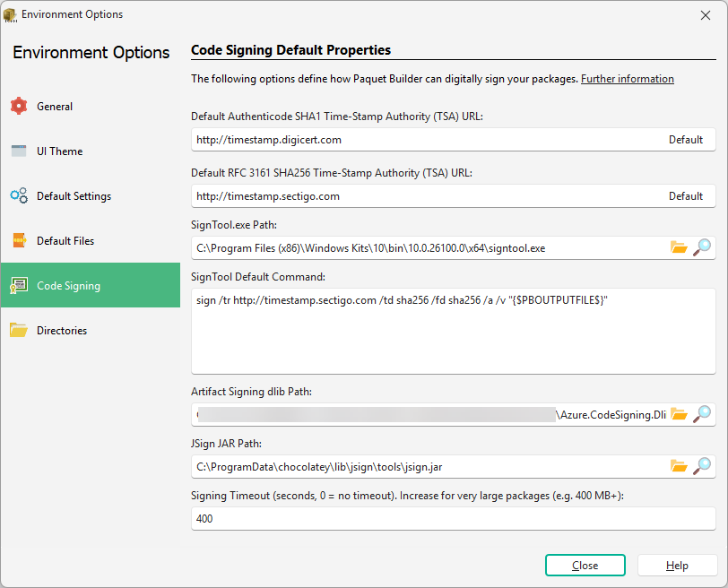Click the 'Artifact Signing dlib Path:' label
This screenshot has width=728, height=588.
251,392
